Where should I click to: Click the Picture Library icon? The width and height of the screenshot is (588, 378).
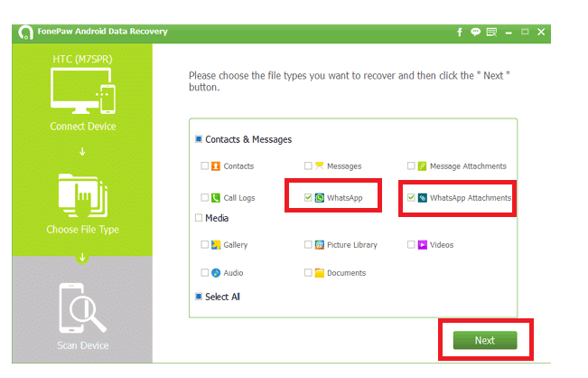coord(319,245)
